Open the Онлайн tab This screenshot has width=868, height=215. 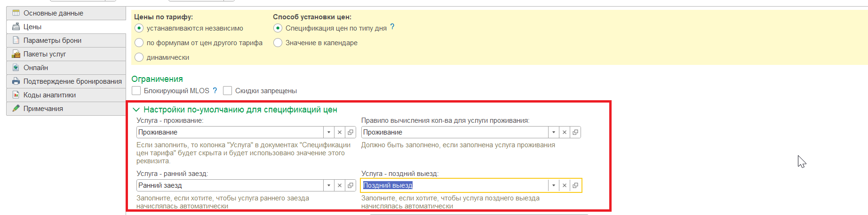pos(66,68)
